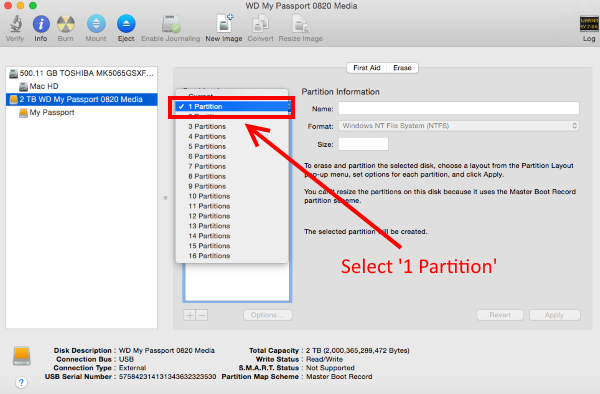The width and height of the screenshot is (600, 394).
Task: Click the Verify microscope icon
Action: tap(15, 24)
